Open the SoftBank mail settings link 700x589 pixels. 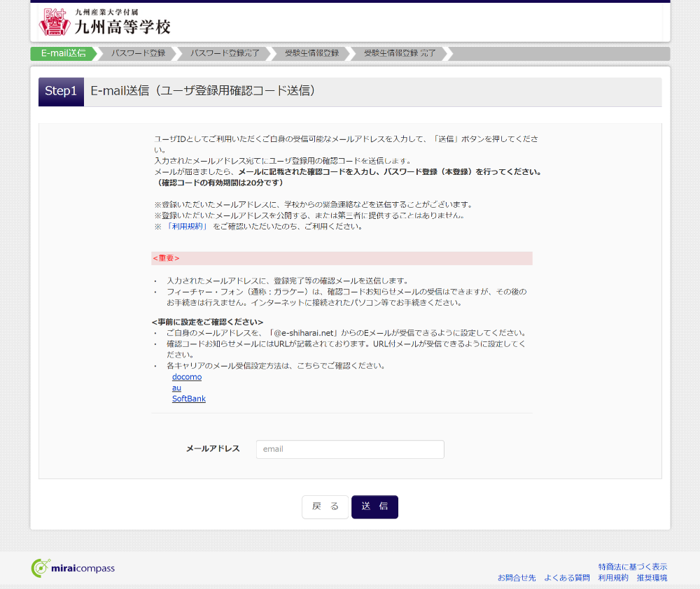[189, 399]
